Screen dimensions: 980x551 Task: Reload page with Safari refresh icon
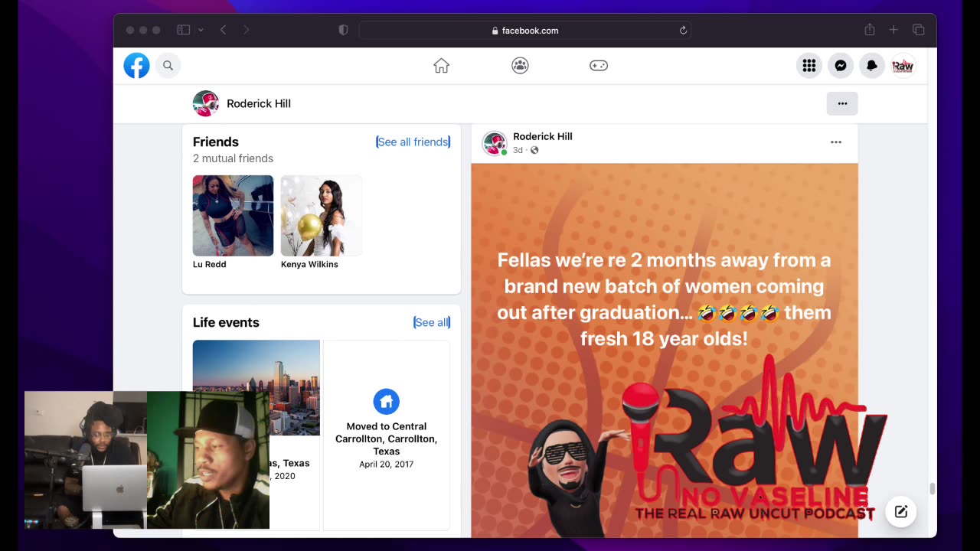(683, 31)
